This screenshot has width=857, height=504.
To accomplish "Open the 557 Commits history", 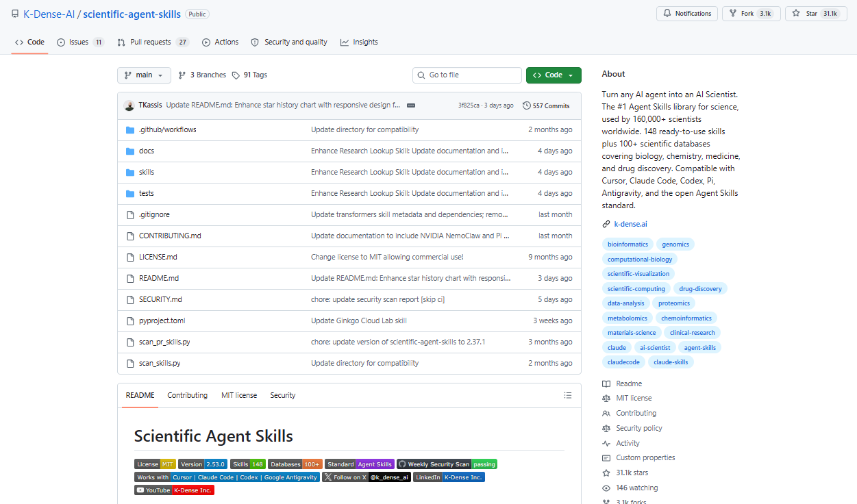I will [546, 105].
